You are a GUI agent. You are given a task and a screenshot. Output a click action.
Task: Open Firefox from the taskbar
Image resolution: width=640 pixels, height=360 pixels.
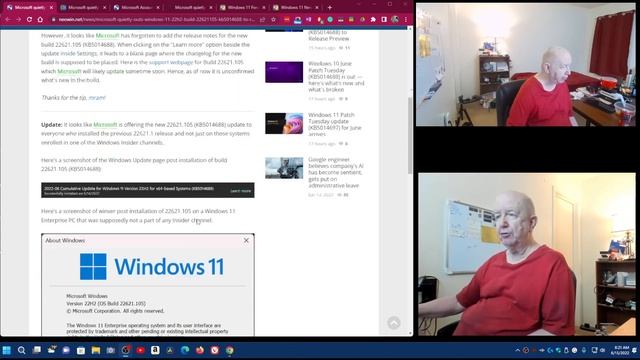click(x=200, y=350)
